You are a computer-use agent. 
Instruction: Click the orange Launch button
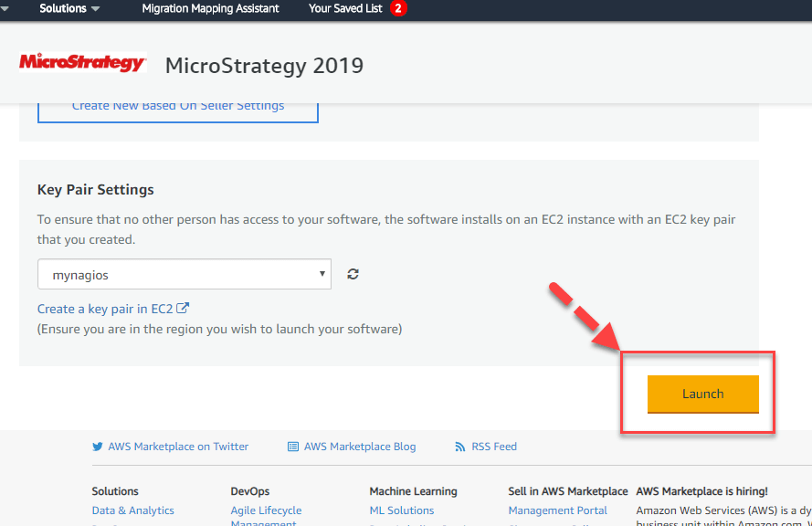[702, 394]
